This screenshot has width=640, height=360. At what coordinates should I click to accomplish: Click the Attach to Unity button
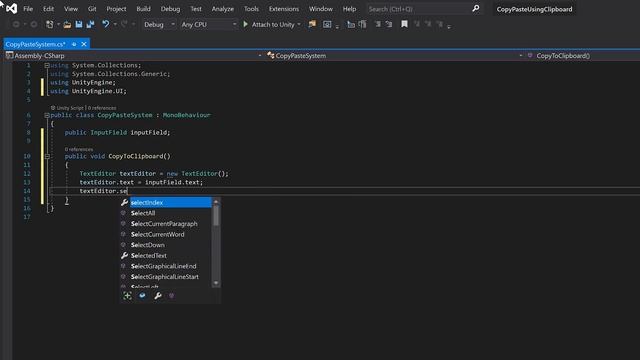click(x=273, y=24)
